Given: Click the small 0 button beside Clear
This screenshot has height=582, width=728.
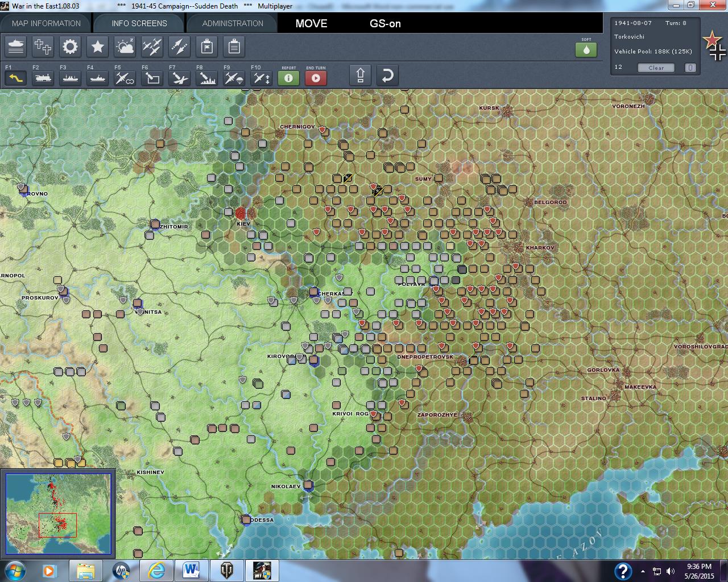Looking at the screenshot, I should [x=690, y=68].
